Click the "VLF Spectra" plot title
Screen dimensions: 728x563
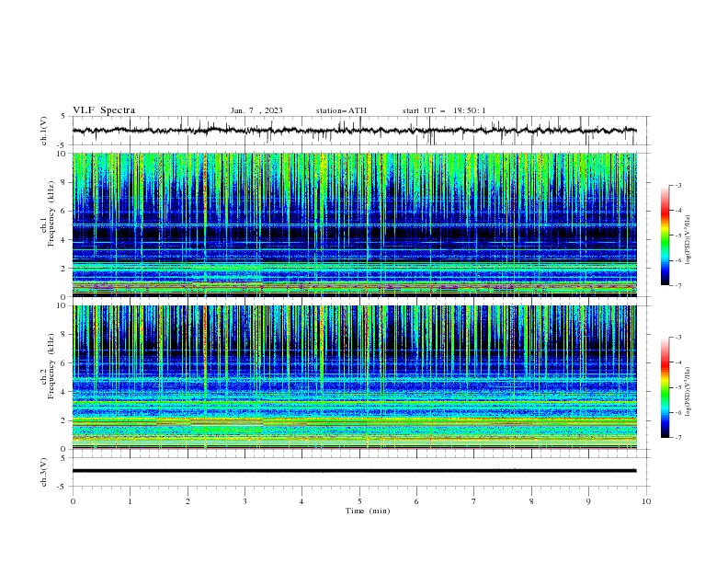104,110
